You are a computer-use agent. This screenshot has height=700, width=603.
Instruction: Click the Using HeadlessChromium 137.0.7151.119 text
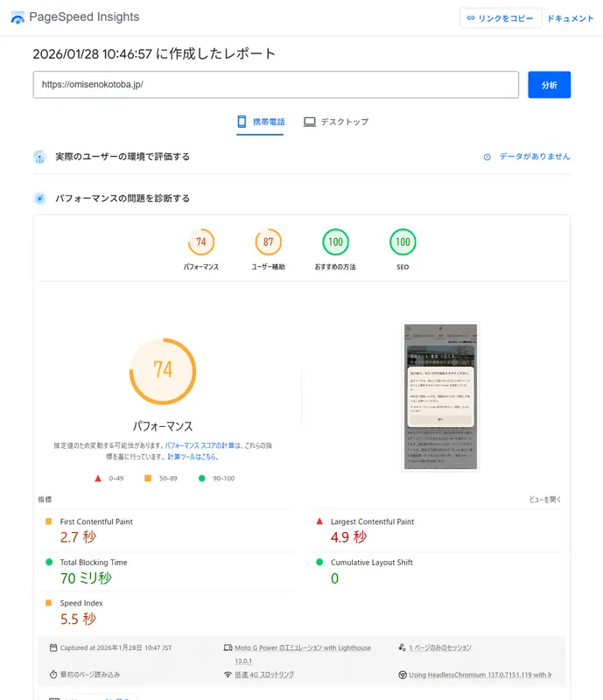pos(480,675)
